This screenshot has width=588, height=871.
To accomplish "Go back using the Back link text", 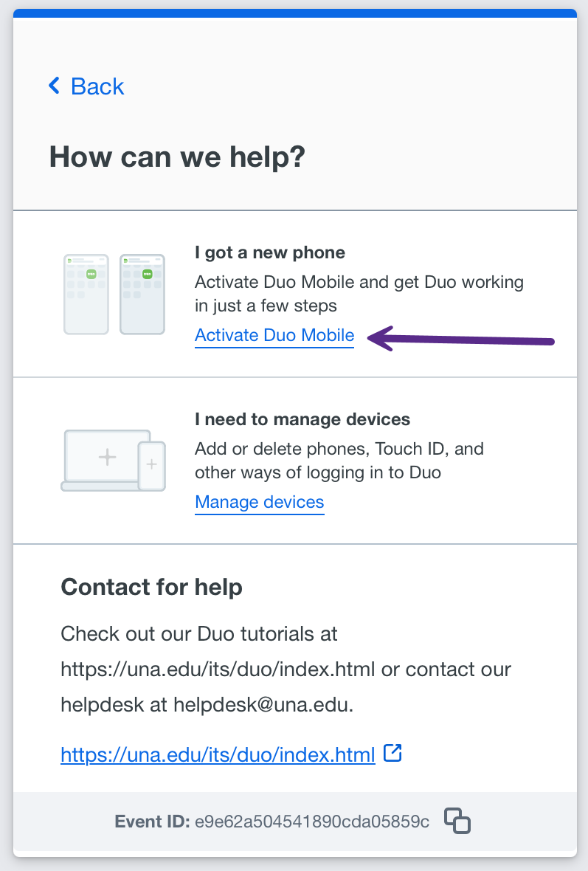I will click(x=97, y=86).
